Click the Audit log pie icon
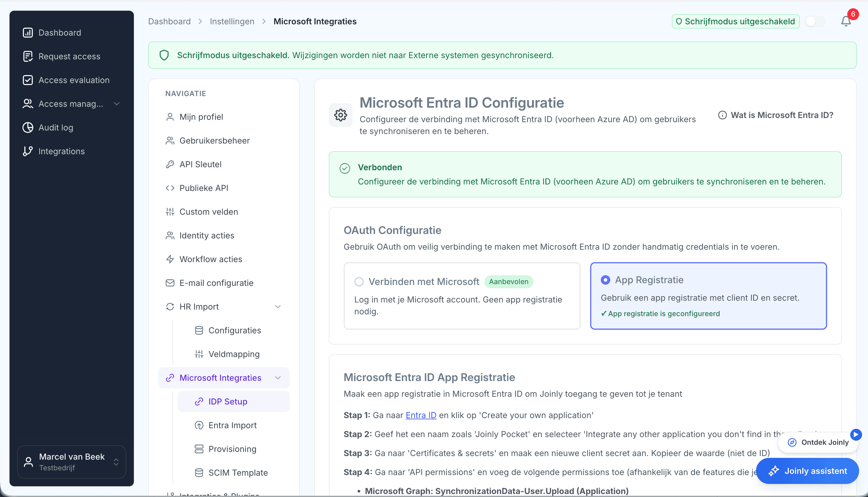 point(28,127)
